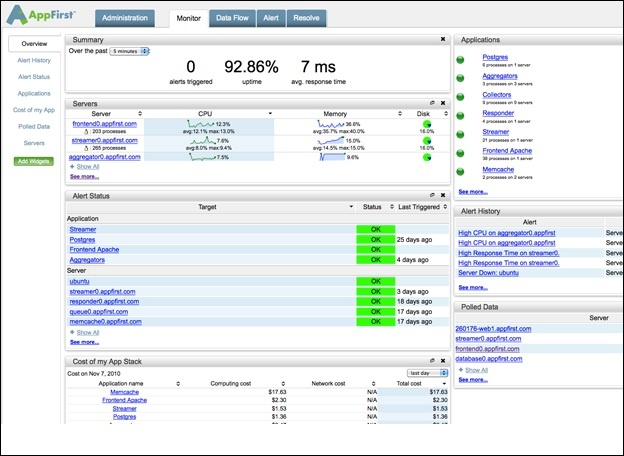Click the green status dot beside Frontend Apache

tap(460, 153)
